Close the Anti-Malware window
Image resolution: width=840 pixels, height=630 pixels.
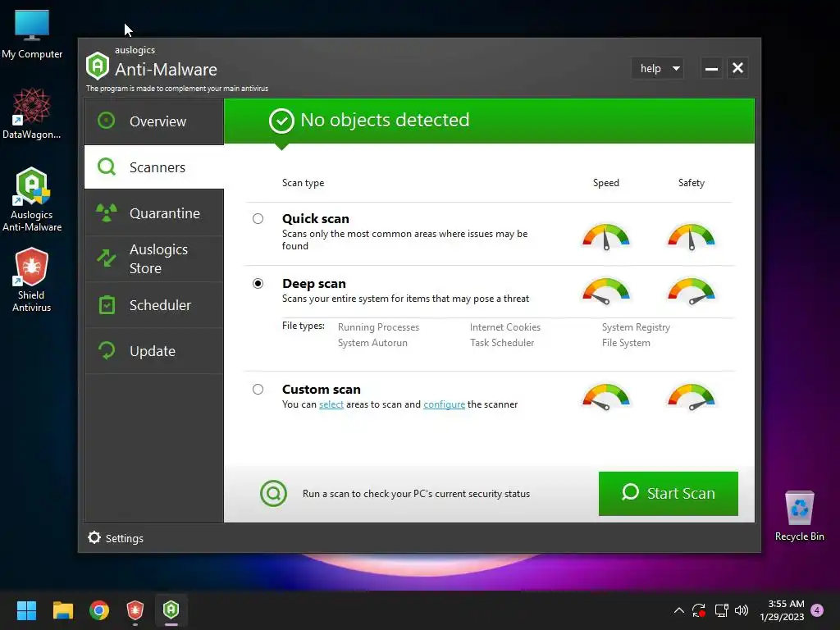[737, 68]
